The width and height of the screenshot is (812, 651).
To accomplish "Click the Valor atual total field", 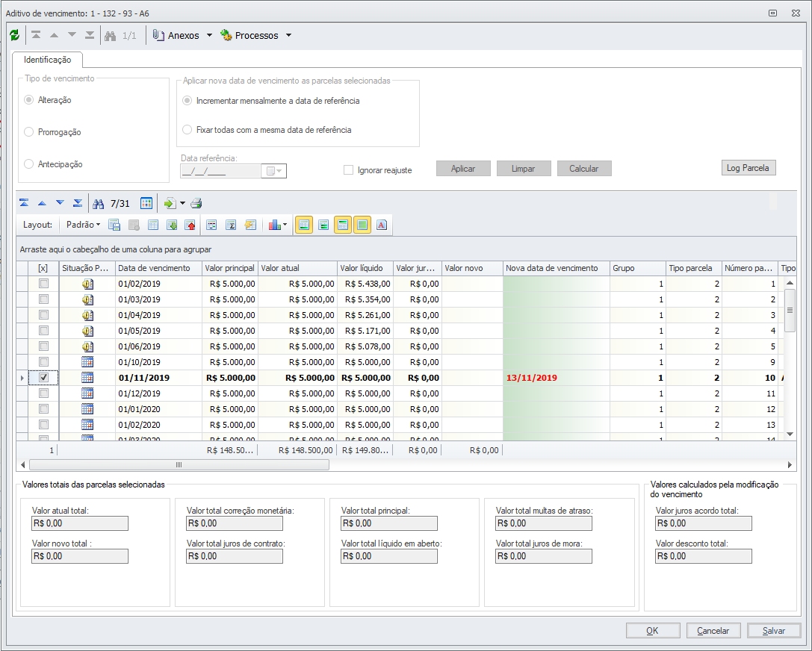I will tap(80, 523).
